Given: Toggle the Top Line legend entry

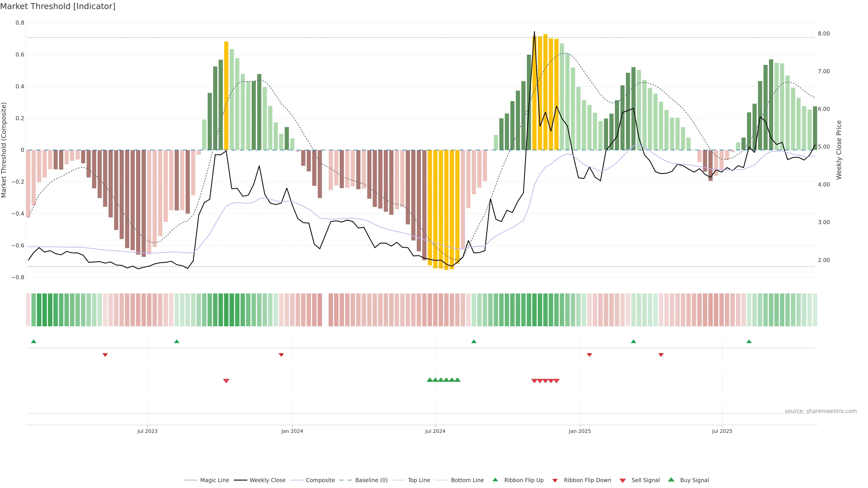Looking at the screenshot, I should (x=419, y=480).
